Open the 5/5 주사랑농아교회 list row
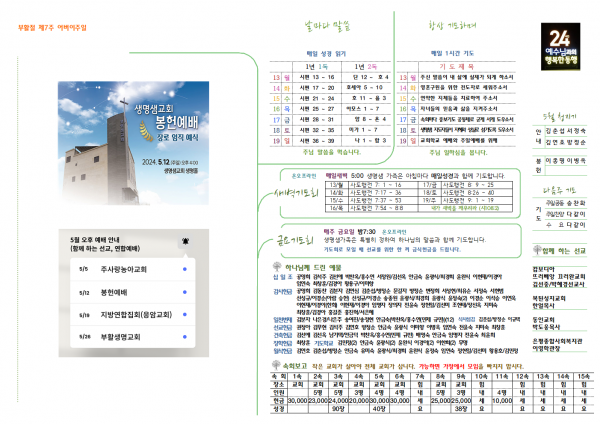This screenshot has height=424, width=600. click(x=133, y=269)
